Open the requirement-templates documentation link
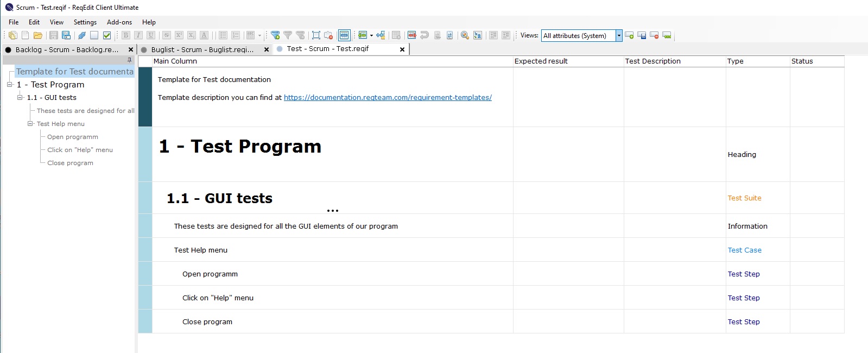This screenshot has width=868, height=353. coord(388,98)
